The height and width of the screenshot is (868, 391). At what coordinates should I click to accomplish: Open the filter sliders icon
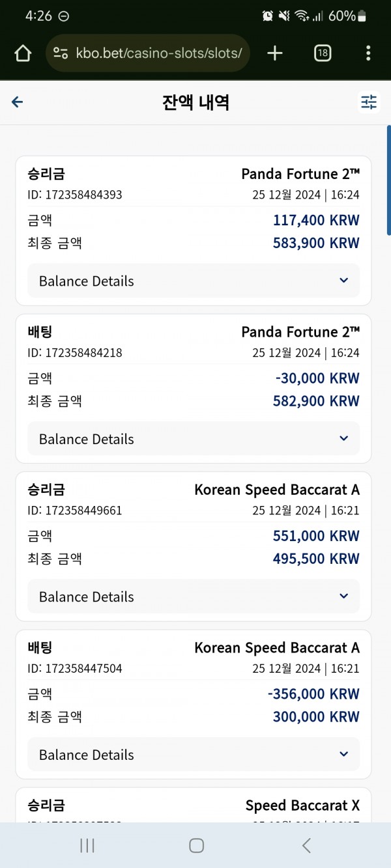[x=369, y=102]
